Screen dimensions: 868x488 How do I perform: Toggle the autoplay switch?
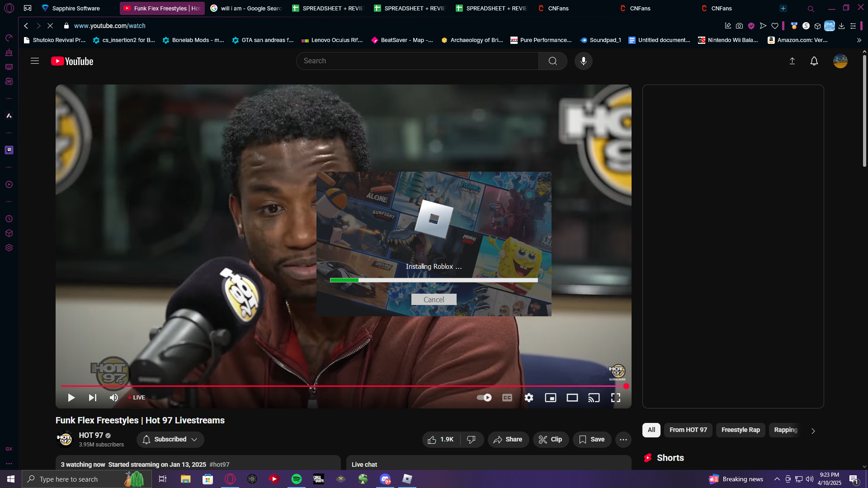(x=484, y=398)
